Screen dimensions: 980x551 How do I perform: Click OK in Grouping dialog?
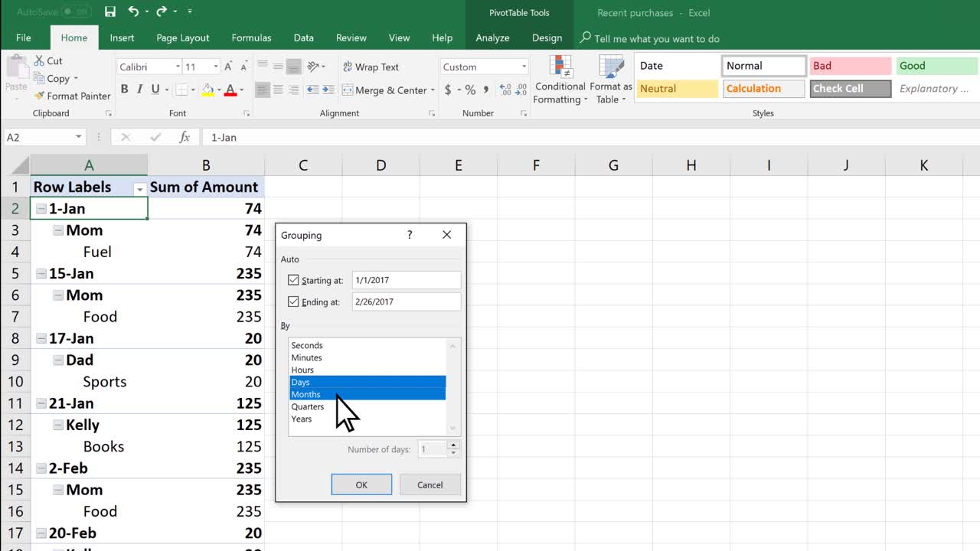pos(361,484)
